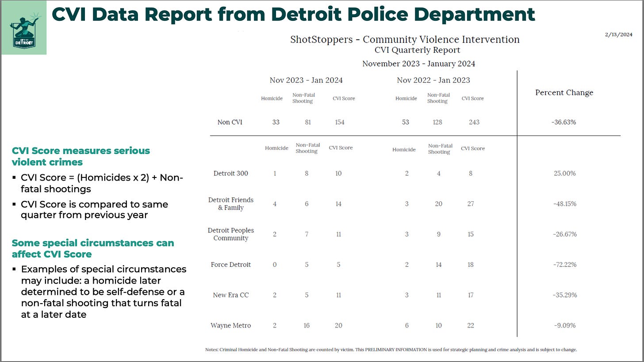Select Force Detroit percent change -72.22%
This screenshot has width=644, height=362.
click(564, 265)
